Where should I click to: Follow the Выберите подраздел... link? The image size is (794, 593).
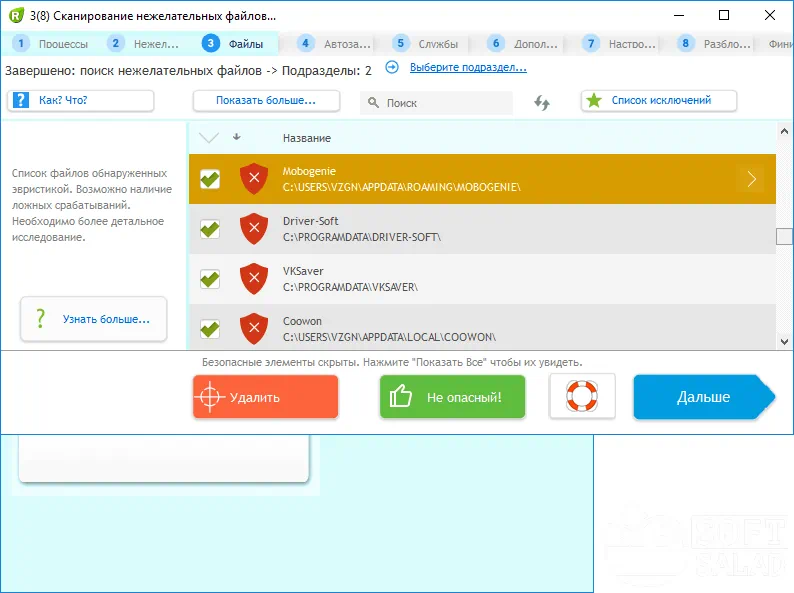[468, 67]
